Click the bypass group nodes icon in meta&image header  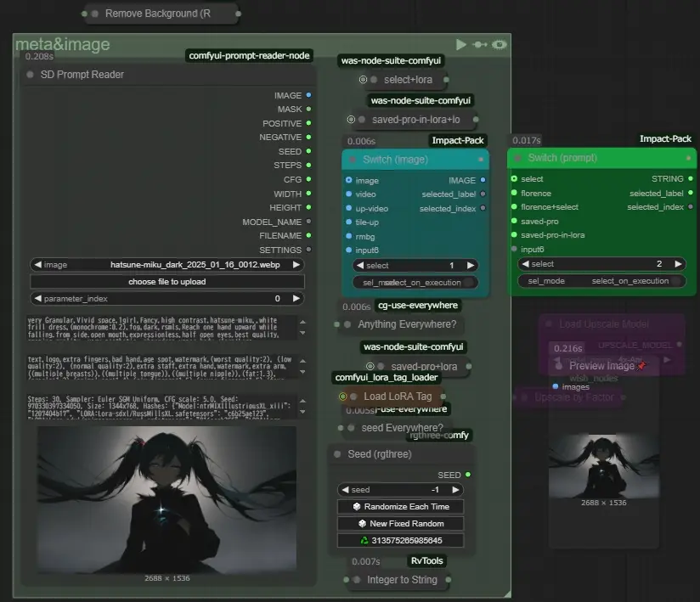(x=480, y=45)
